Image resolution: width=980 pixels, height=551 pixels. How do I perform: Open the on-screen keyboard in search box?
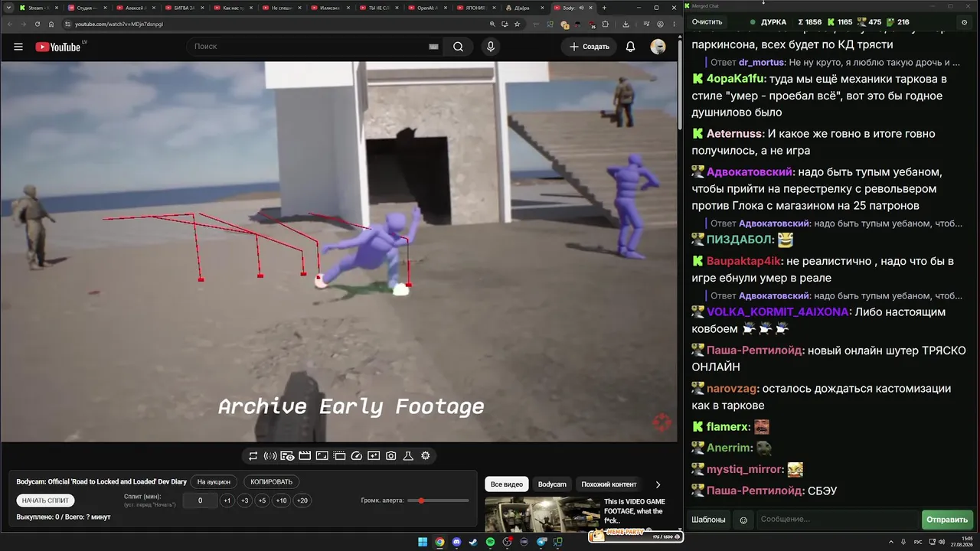(433, 47)
